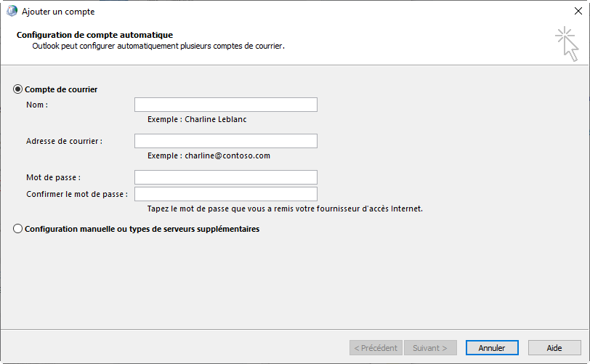Select the Compte de courrier radio button

(x=18, y=89)
